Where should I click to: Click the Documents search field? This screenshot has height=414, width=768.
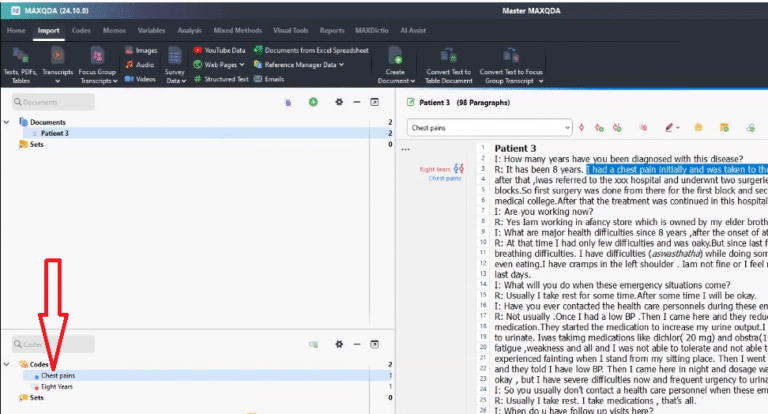[x=53, y=102]
